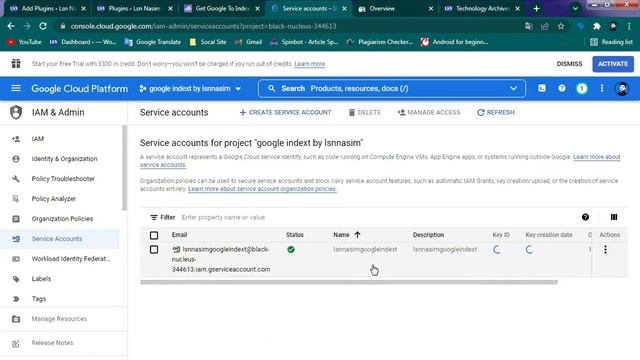Open service account organization policies link
The image size is (640, 360).
(x=262, y=189)
